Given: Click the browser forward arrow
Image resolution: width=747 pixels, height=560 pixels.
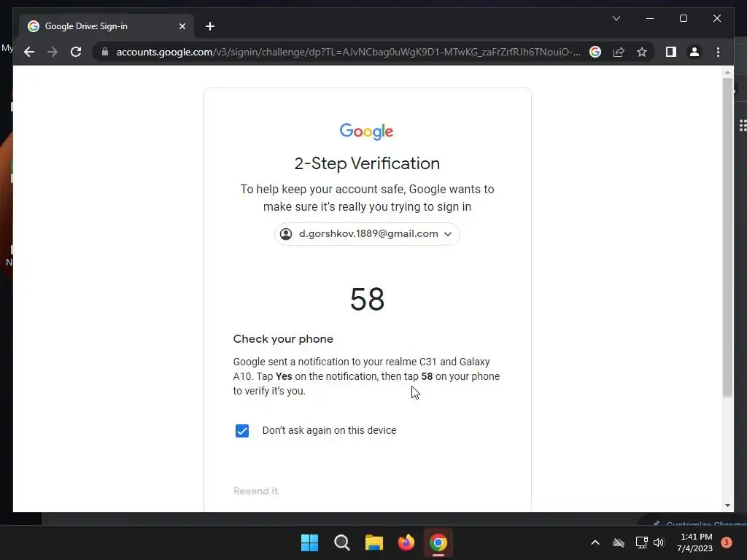Looking at the screenshot, I should 53,52.
